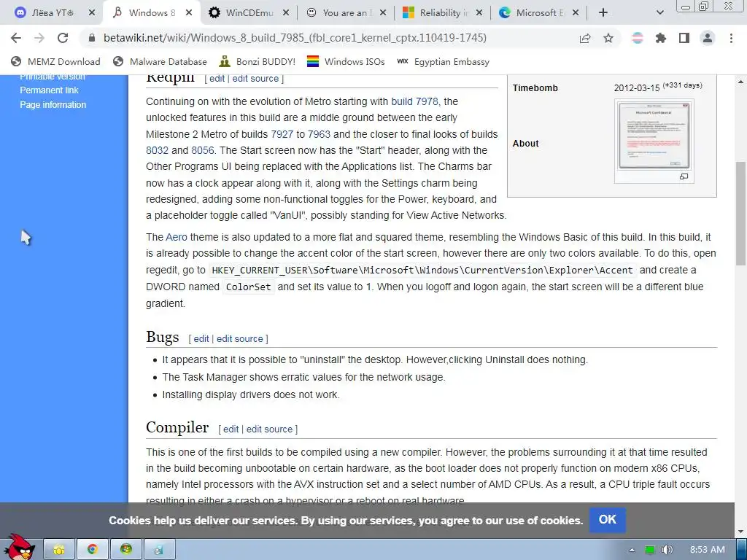
Task: Click the scrollbar up arrow
Action: (x=741, y=82)
